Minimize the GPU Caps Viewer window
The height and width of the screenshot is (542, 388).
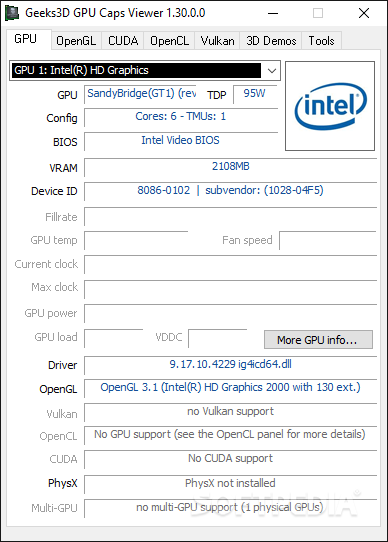(273, 13)
